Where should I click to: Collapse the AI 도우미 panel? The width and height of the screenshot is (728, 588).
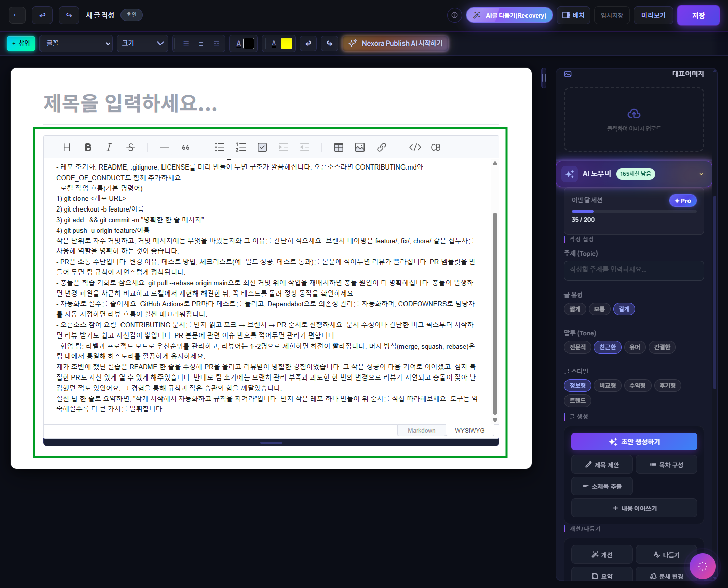tap(701, 174)
